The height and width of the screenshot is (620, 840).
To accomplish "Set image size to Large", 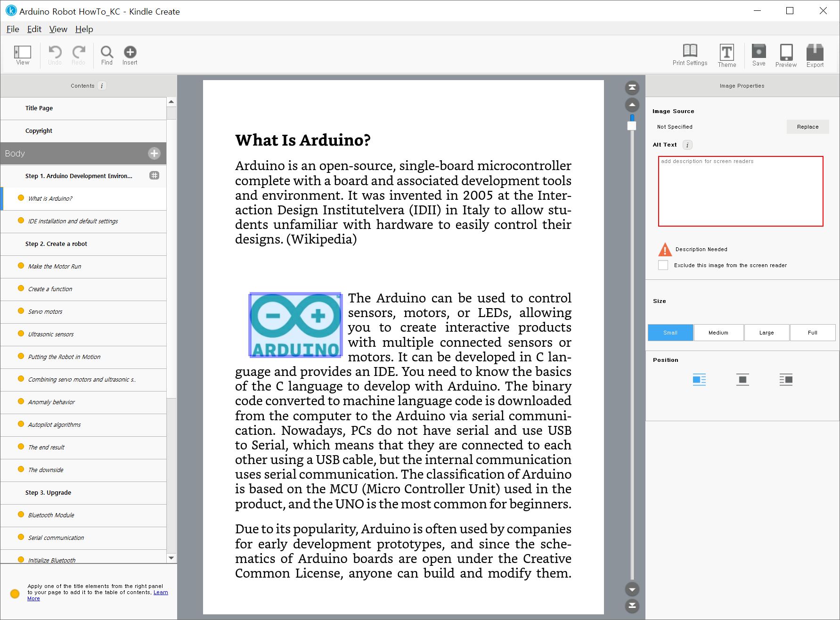I will pos(767,333).
